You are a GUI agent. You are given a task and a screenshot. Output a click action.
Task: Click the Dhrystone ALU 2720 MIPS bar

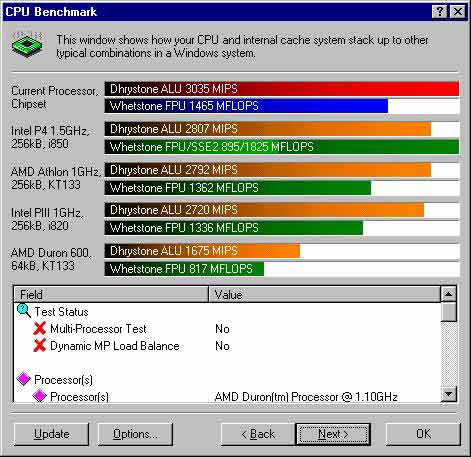click(264, 210)
